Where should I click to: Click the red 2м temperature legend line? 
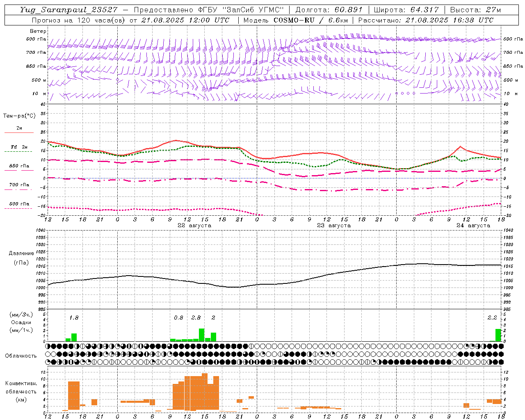pos(19,133)
